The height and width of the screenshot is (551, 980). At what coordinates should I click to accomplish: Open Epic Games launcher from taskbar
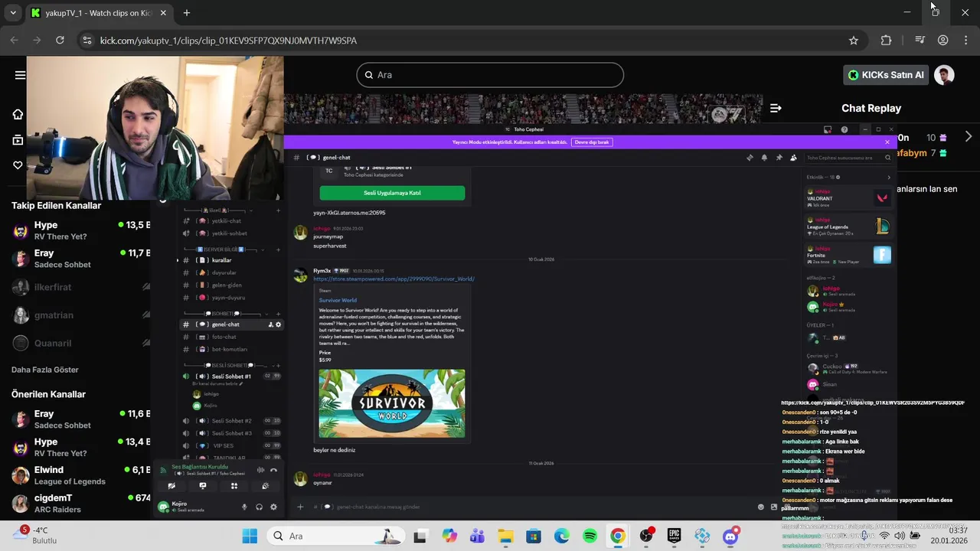[674, 536]
